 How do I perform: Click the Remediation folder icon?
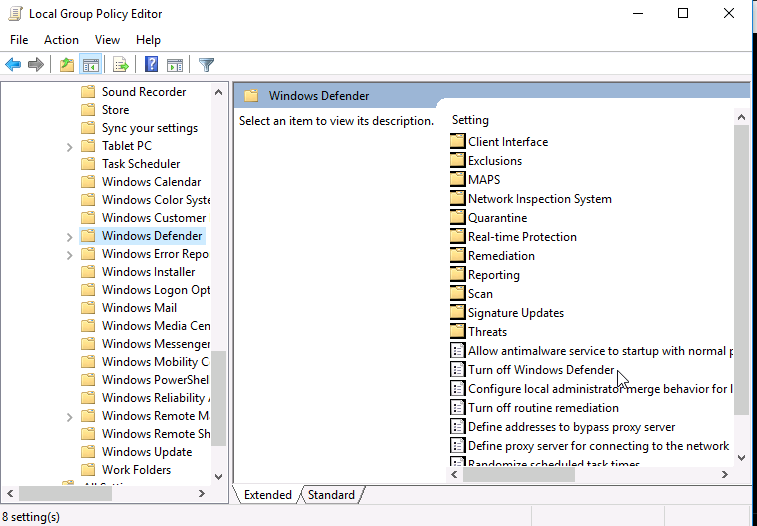tap(457, 255)
